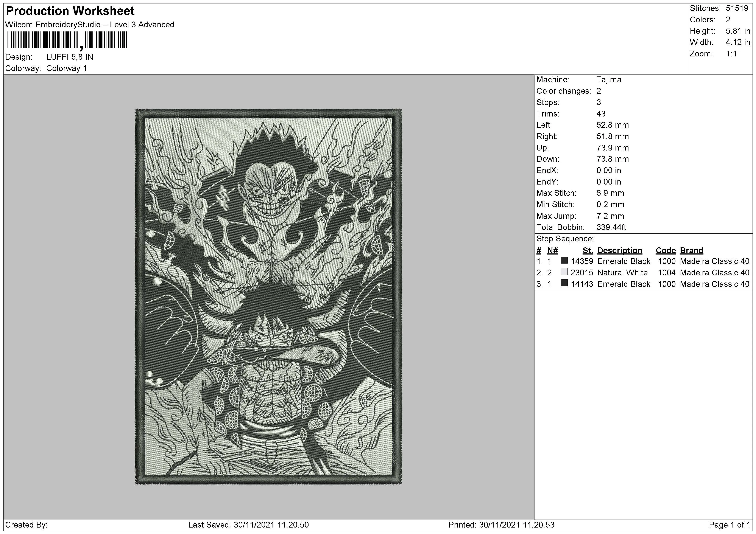Click the N# column header
This screenshot has width=756, height=534.
point(552,251)
